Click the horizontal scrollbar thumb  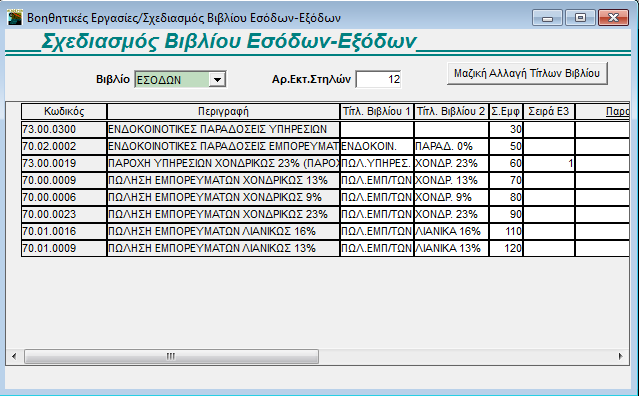171,356
